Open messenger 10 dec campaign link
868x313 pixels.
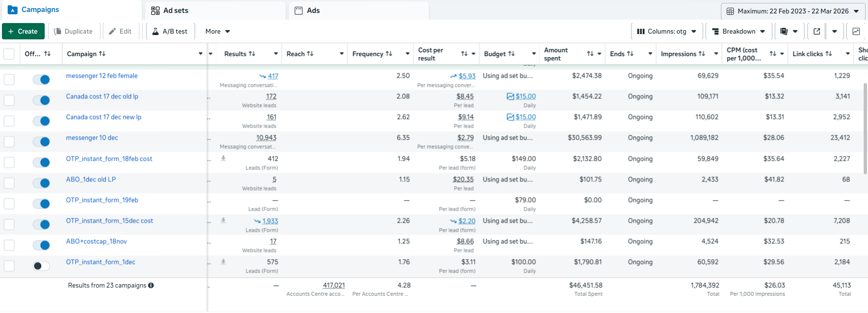click(92, 138)
